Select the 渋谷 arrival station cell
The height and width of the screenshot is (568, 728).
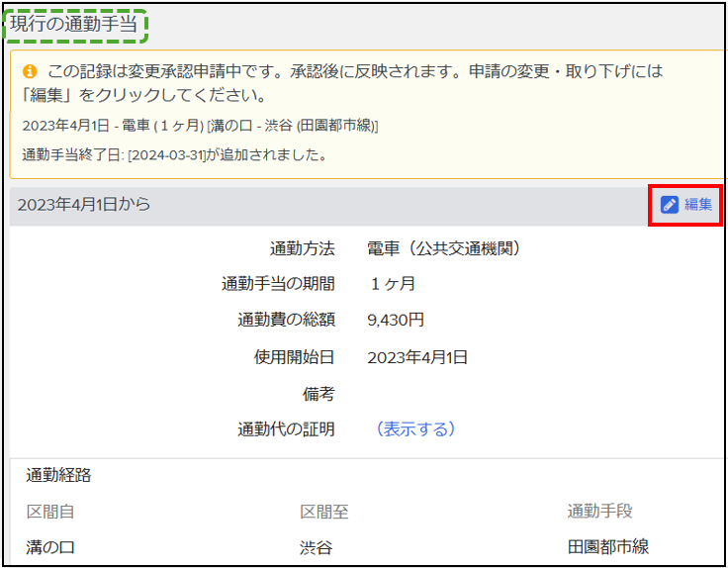(317, 547)
